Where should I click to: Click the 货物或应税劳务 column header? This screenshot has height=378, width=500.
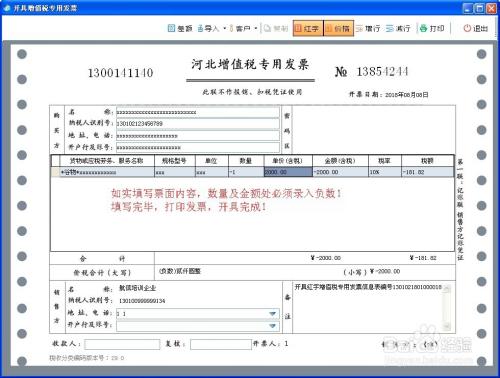click(x=107, y=161)
